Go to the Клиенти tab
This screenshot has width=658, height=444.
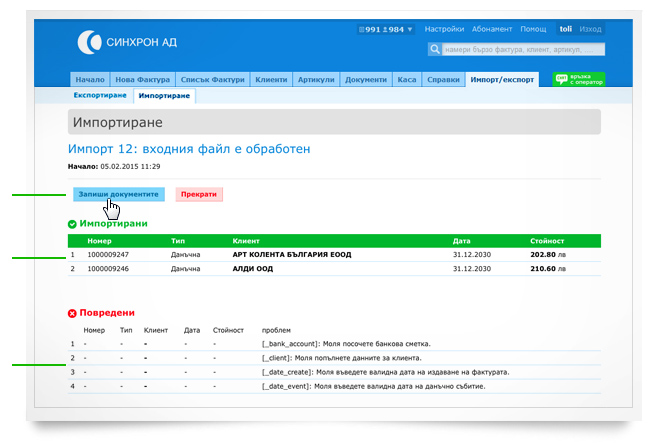(271, 79)
